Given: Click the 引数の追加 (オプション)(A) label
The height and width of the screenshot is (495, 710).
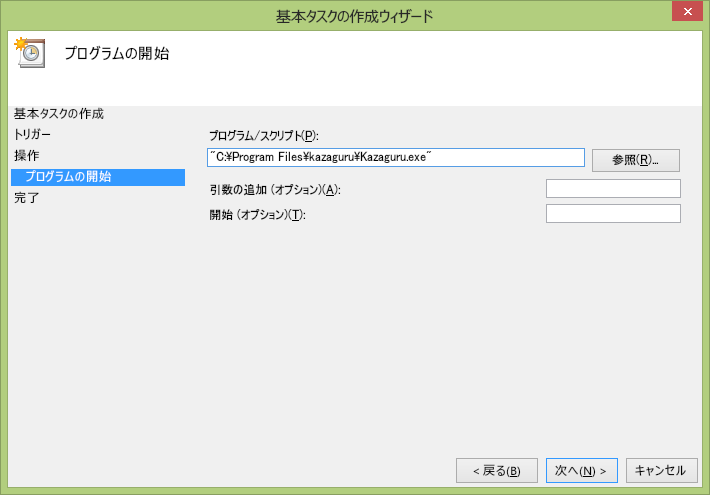Looking at the screenshot, I should 275,190.
